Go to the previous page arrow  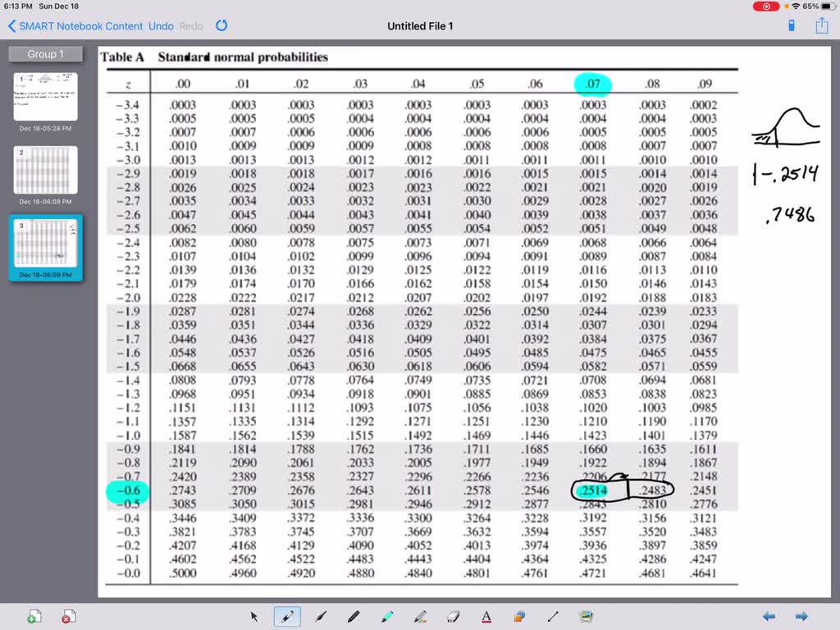point(769,617)
